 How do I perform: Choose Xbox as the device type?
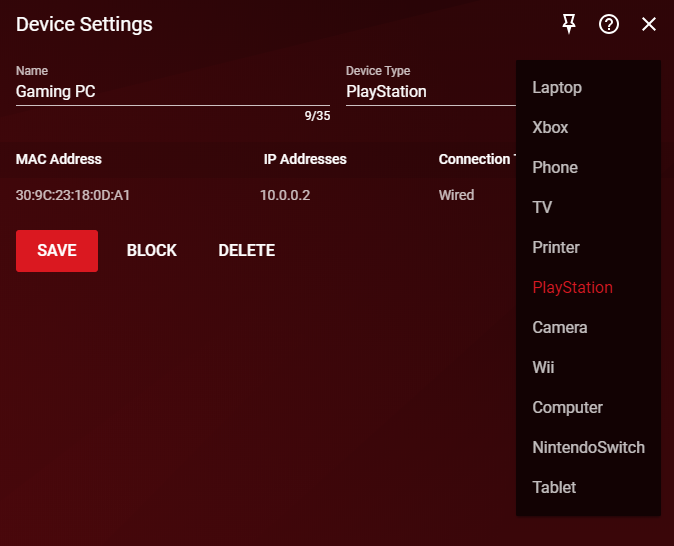point(550,128)
